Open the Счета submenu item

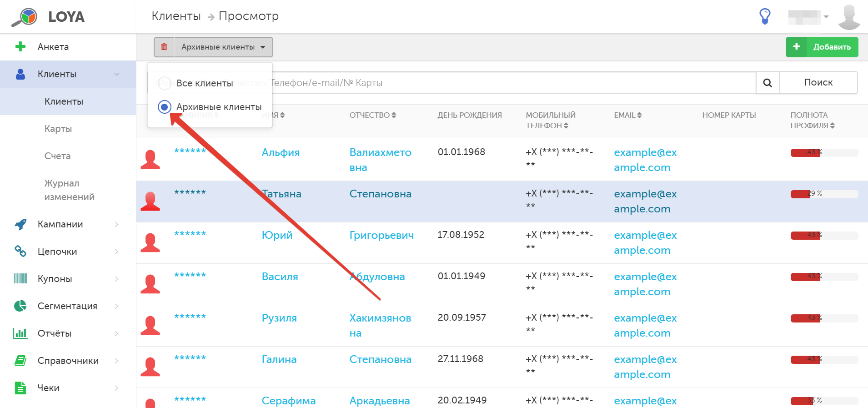(57, 156)
